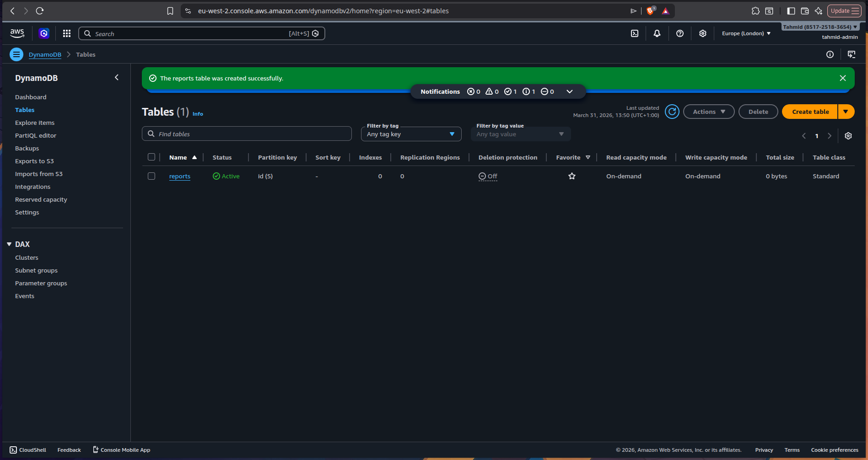Click the Create table button
Screen dimensions: 868x460
pos(810,112)
